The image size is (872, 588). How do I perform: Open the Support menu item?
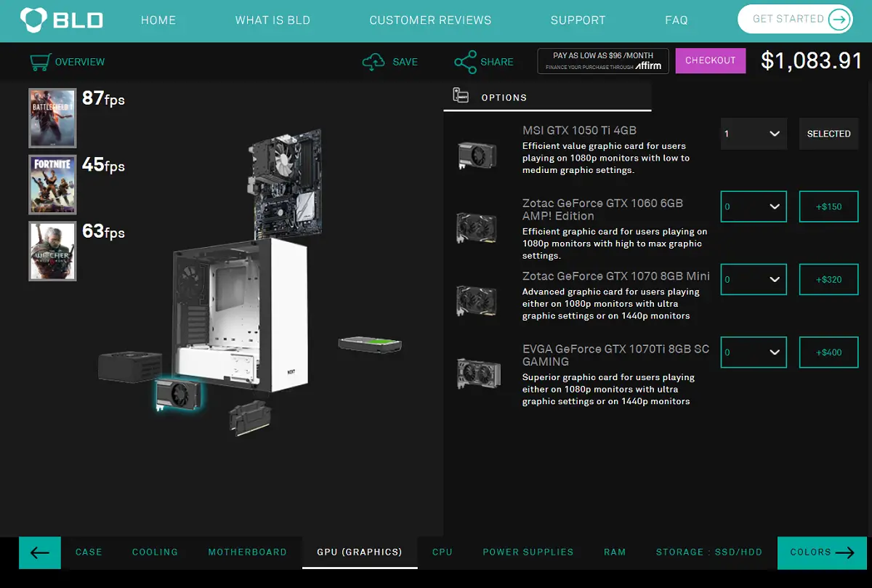tap(578, 20)
